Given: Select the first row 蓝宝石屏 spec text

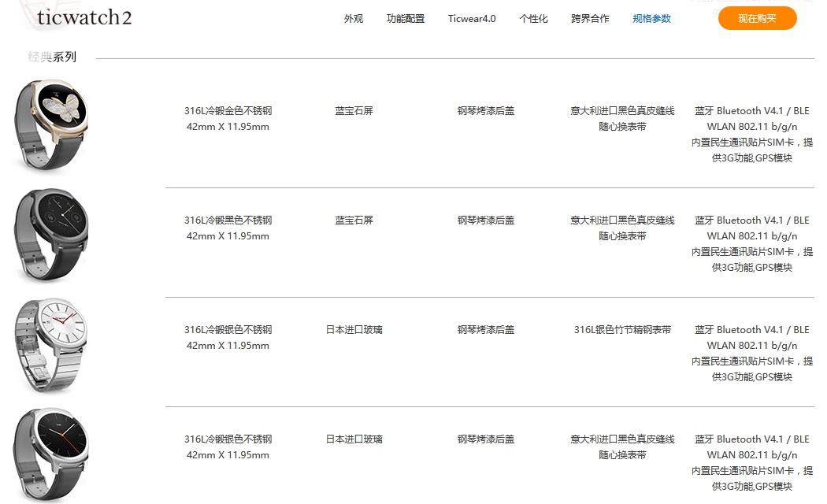Looking at the screenshot, I should (353, 111).
